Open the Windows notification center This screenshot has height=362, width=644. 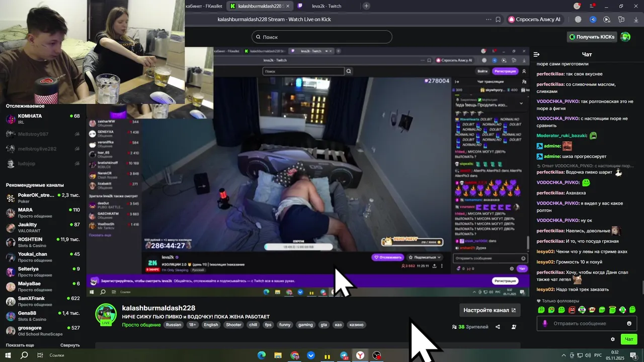[633, 355]
